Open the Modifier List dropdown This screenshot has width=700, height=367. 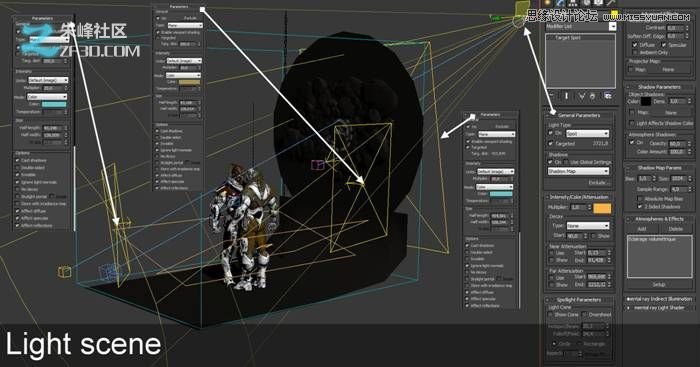click(581, 27)
